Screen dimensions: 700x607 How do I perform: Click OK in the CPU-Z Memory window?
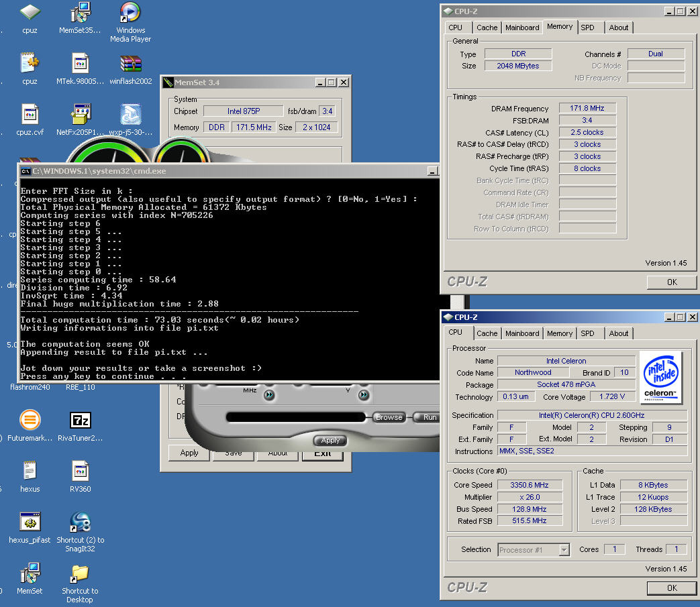pyautogui.click(x=672, y=282)
